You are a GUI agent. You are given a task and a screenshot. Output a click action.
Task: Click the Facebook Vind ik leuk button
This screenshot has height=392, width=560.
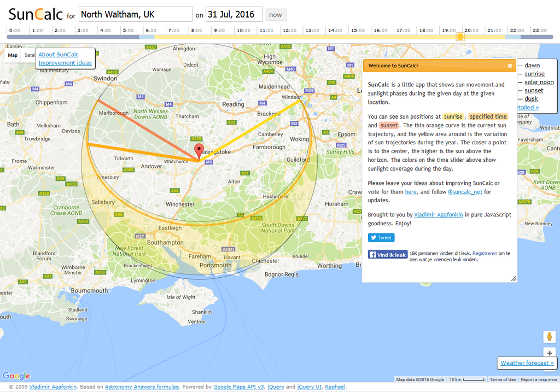(x=388, y=255)
